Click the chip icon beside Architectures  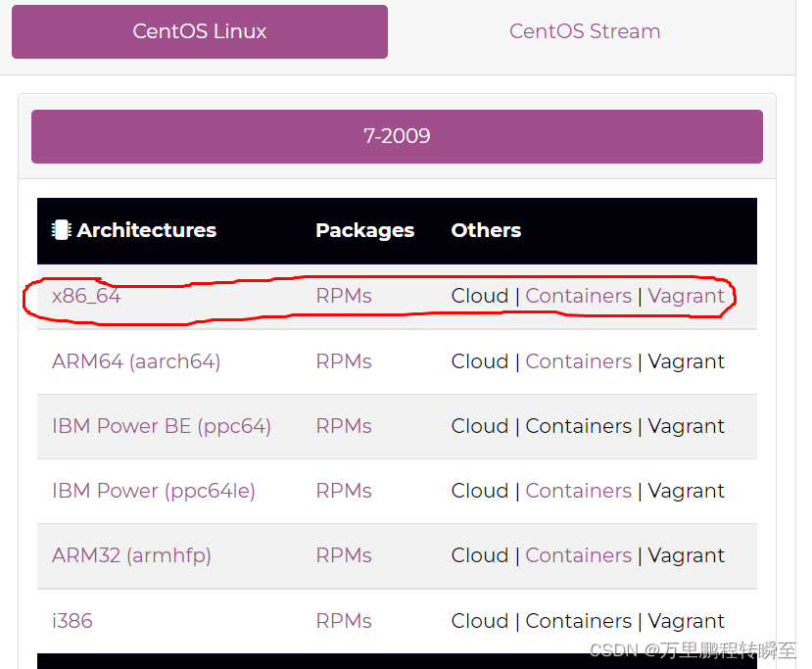[61, 230]
